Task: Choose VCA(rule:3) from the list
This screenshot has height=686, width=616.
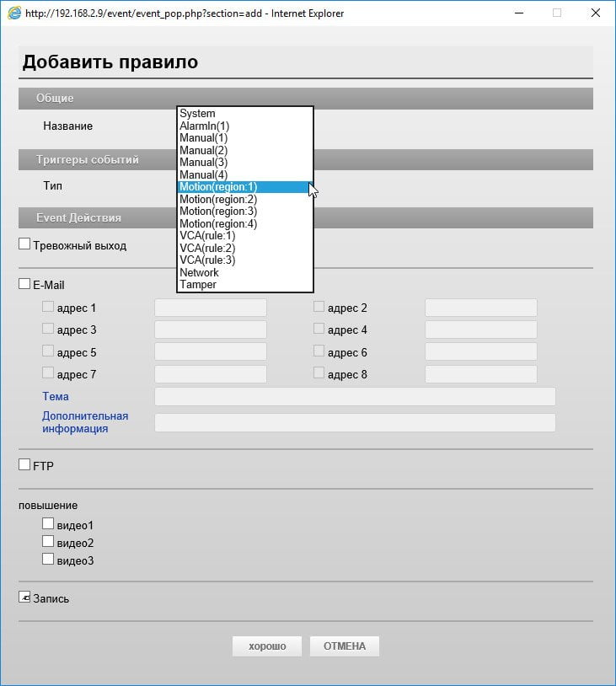Action: [245, 260]
